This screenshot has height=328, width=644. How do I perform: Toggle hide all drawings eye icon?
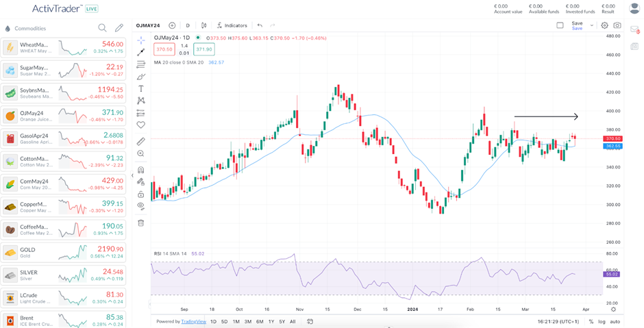[141, 205]
